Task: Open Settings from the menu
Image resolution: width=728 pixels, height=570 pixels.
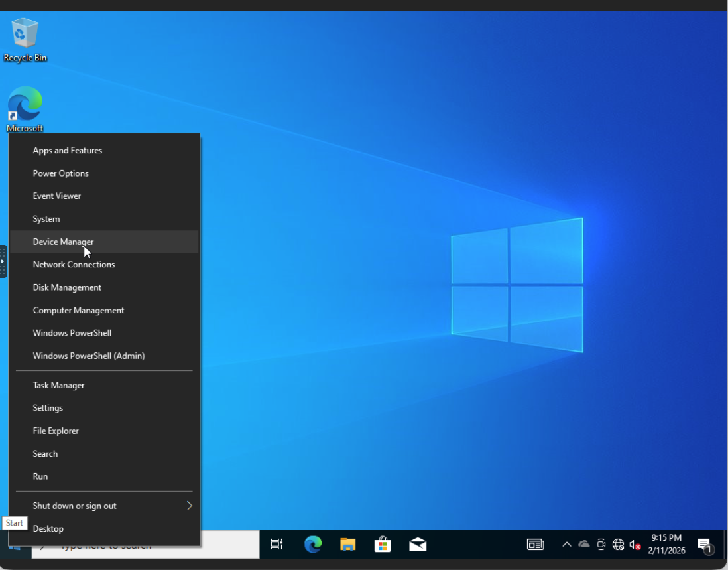Action: [x=104, y=408]
